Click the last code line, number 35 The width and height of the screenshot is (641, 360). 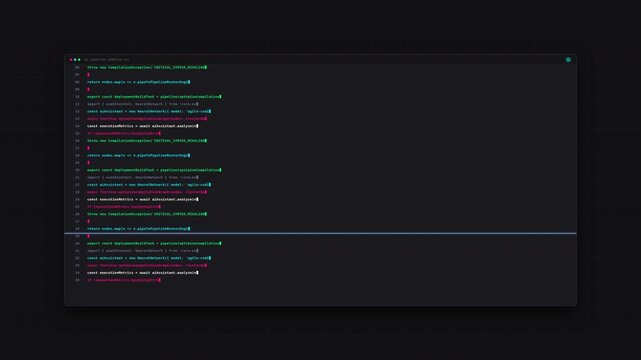pos(124,280)
